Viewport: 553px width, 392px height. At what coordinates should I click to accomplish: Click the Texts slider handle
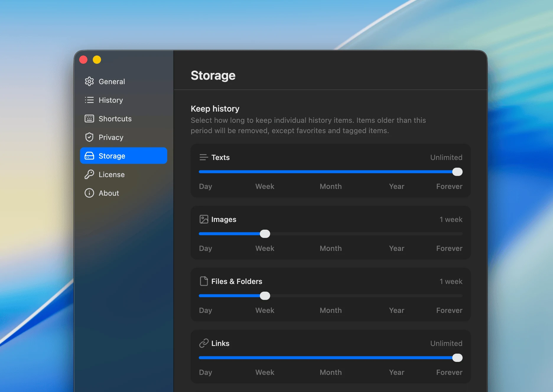pyautogui.click(x=457, y=171)
